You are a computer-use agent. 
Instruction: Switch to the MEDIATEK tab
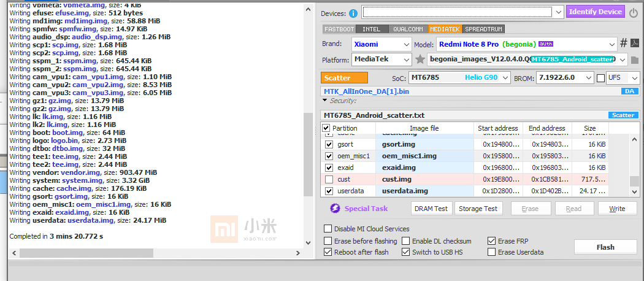(x=445, y=29)
